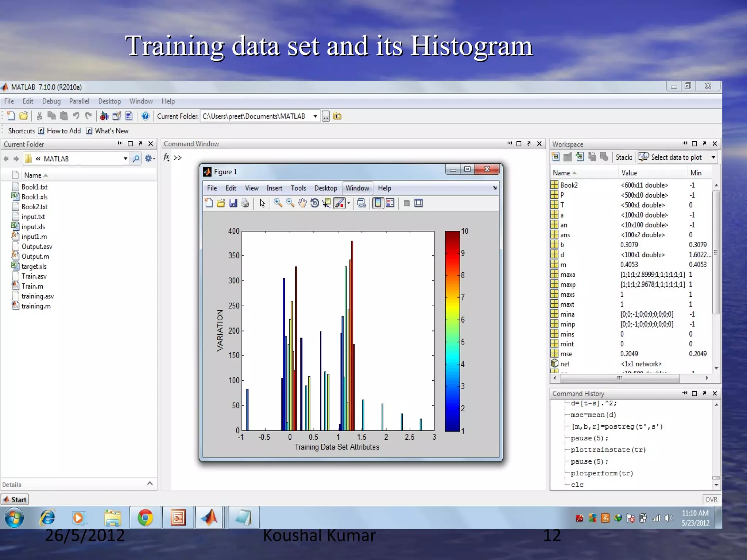
Task: Save the figure with the floppy disk icon
Action: 233,203
